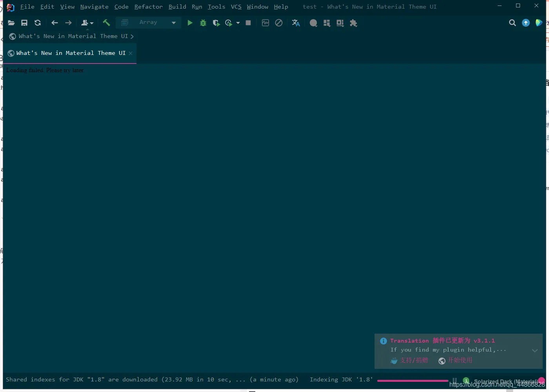Open the Edit menu

[47, 7]
